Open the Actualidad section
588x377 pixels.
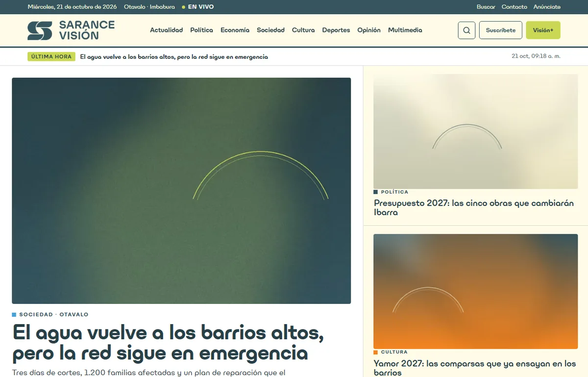click(167, 30)
